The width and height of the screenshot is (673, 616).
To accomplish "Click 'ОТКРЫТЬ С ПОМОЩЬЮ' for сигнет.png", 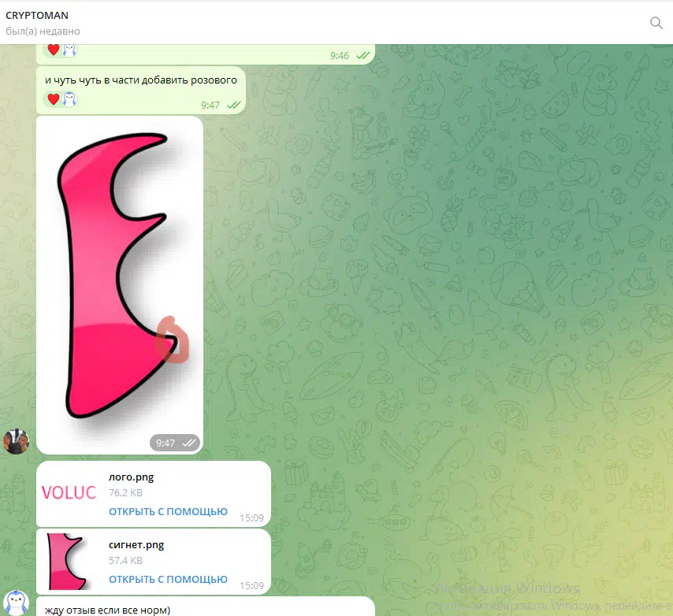I will click(168, 580).
